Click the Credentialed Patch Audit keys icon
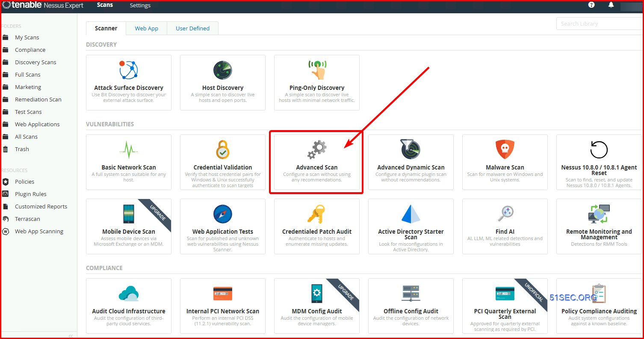This screenshot has width=644, height=339. (x=317, y=214)
